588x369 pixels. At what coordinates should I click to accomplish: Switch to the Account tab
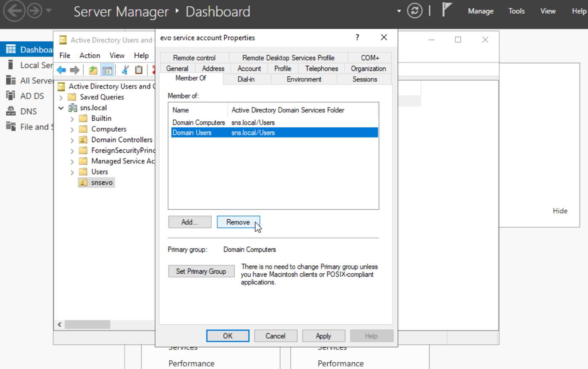(x=249, y=68)
